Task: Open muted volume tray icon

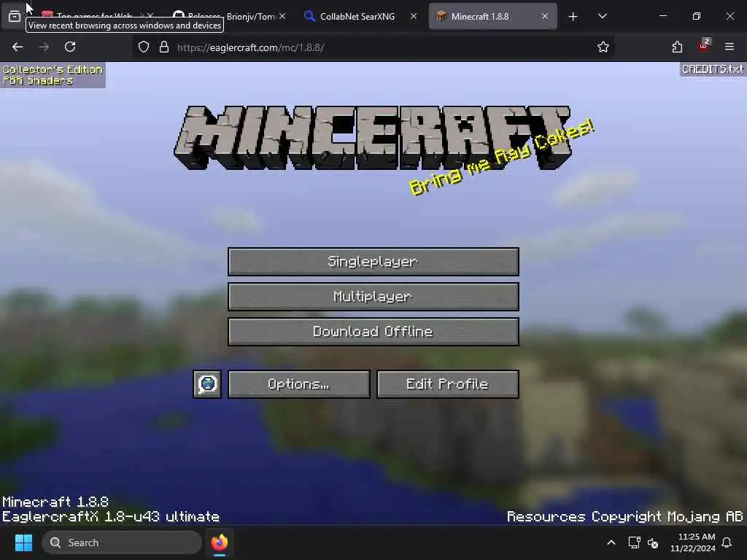Action: click(653, 542)
